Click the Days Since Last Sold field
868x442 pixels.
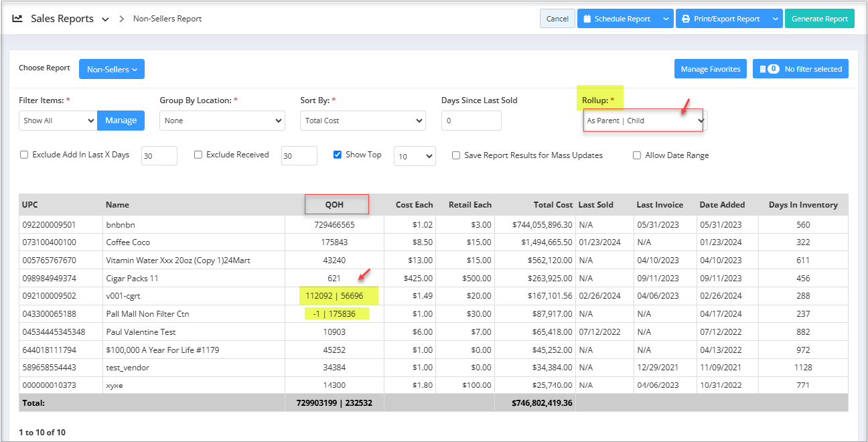(472, 121)
